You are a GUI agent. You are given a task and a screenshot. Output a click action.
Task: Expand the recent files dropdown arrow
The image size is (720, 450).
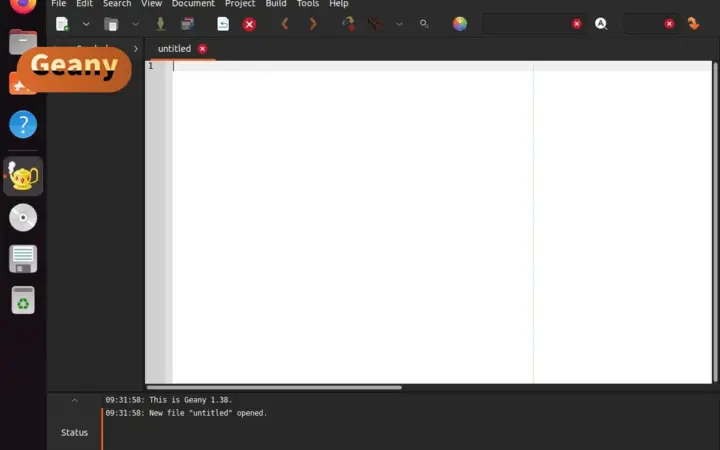pos(135,24)
